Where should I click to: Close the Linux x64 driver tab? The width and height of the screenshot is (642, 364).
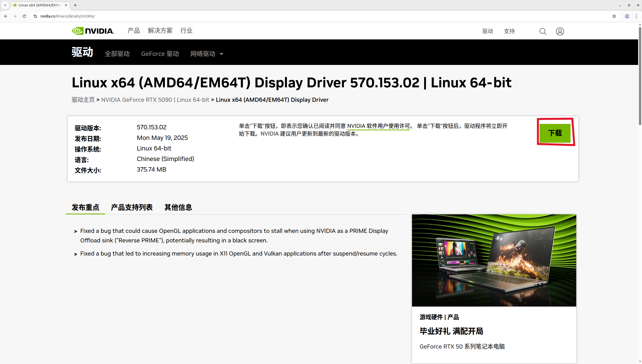point(66,5)
